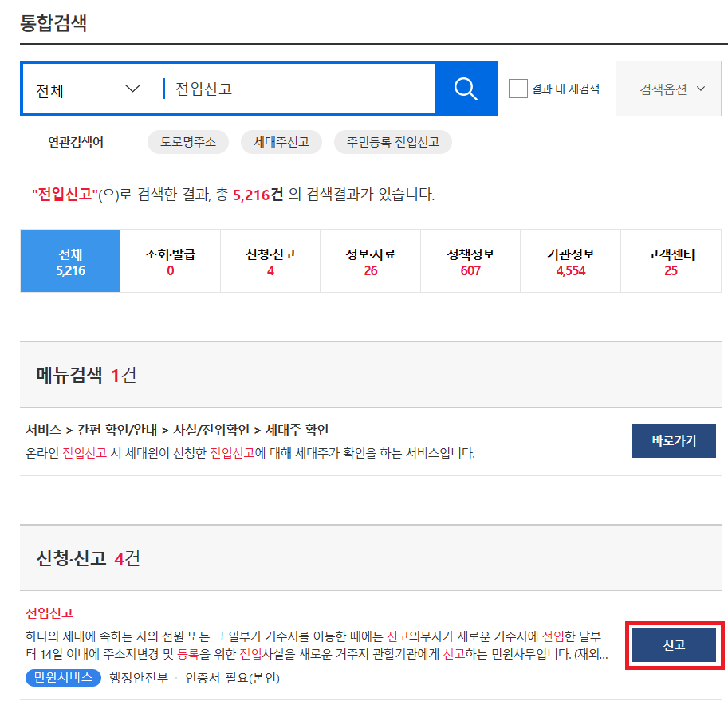This screenshot has height=709, width=728.
Task: Open the 신청·신고 tab showing 4 results
Action: pos(270,261)
